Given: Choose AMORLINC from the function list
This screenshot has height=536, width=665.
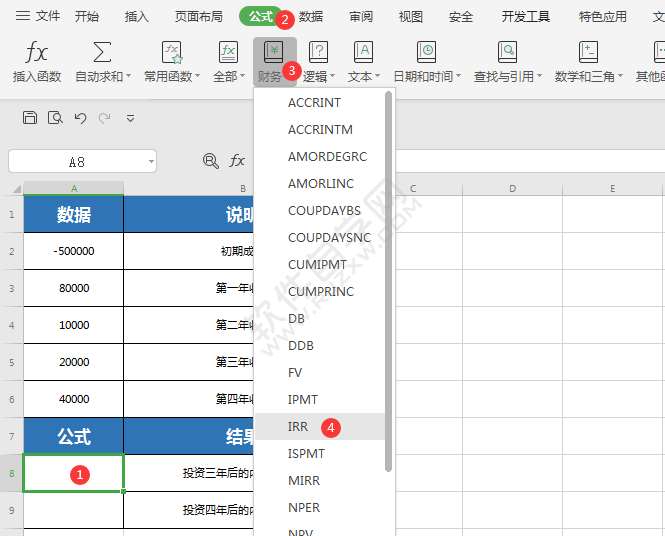Looking at the screenshot, I should 321,184.
